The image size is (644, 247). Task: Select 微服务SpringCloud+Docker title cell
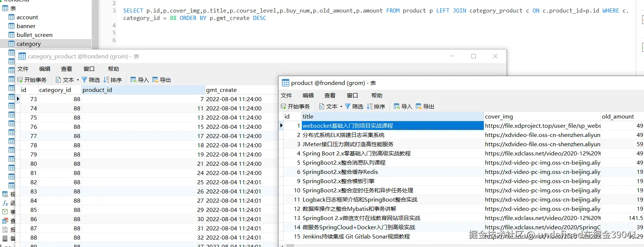pos(392,227)
